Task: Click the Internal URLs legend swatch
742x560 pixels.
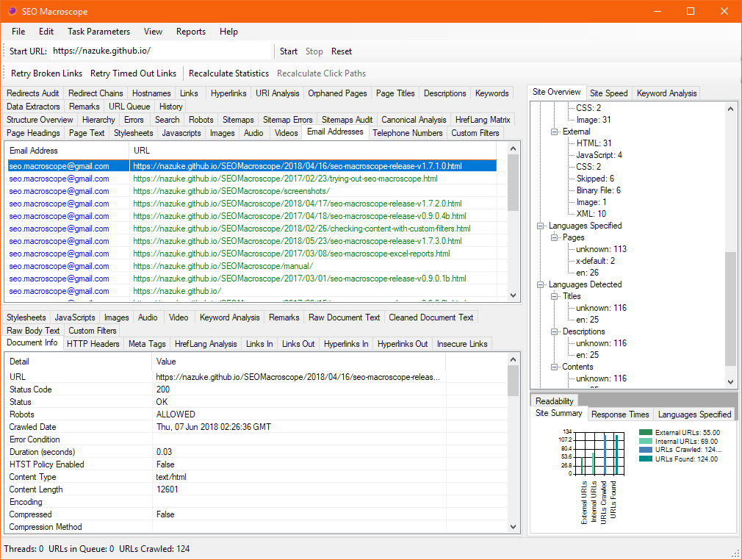Action: point(646,441)
